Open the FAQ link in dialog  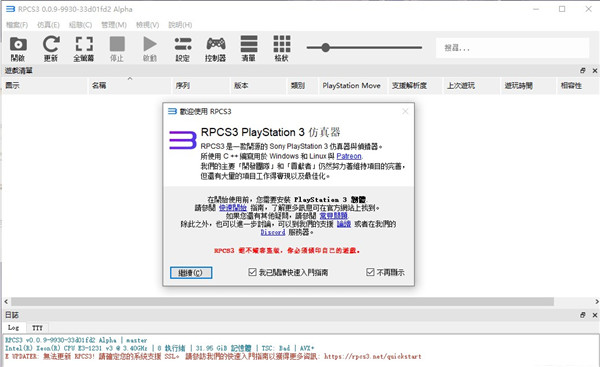point(333,216)
